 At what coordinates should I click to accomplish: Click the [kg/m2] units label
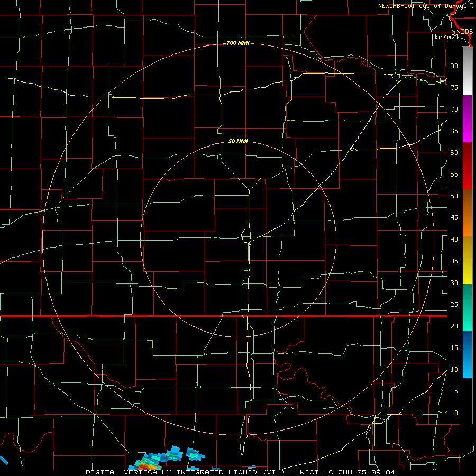[x=445, y=37]
